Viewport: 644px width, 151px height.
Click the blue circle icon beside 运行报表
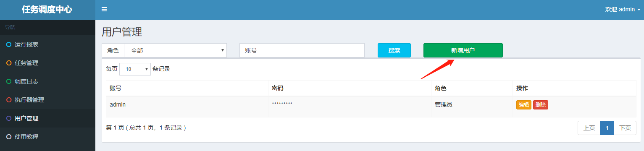pos(9,44)
